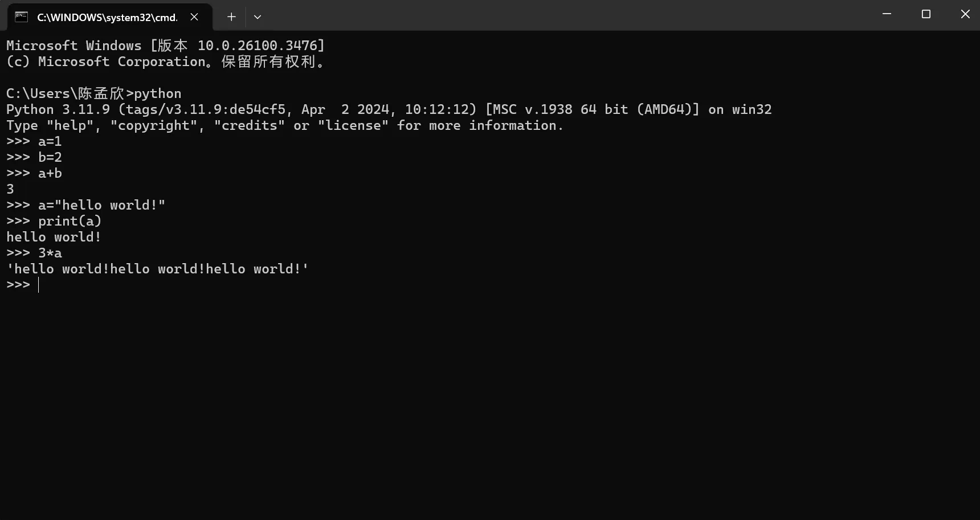Screen dimensions: 980x520
Task: Click the empty Python prompt at the cursor
Action: pyautogui.click(x=39, y=285)
